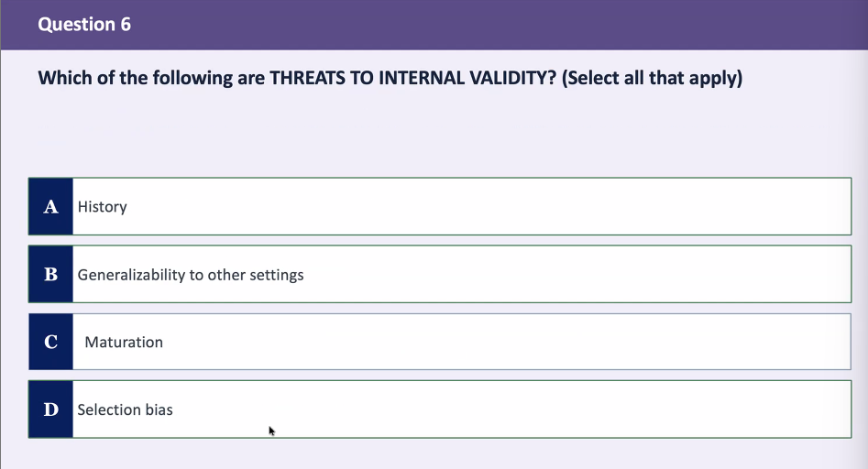Viewport: 868px width, 469px height.
Task: Click the dark blue D letter badge
Action: (x=51, y=409)
